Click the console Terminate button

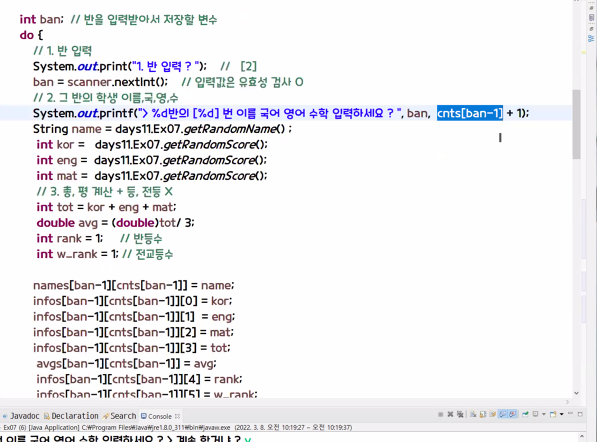point(441,414)
